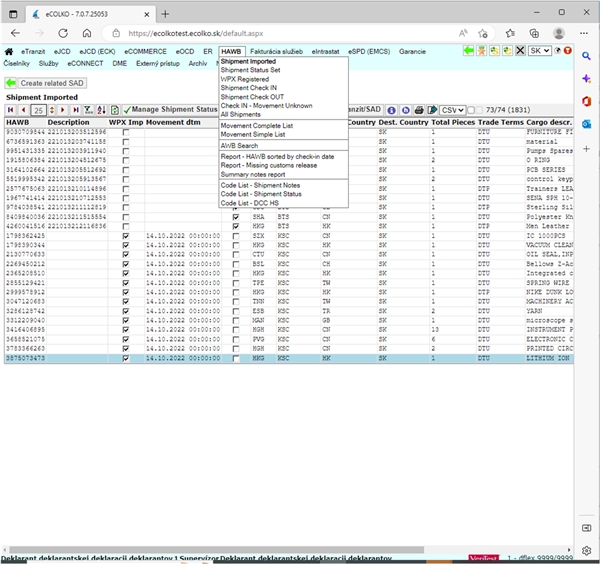Go to next page of records
The width and height of the screenshot is (600, 564).
[x=63, y=110]
